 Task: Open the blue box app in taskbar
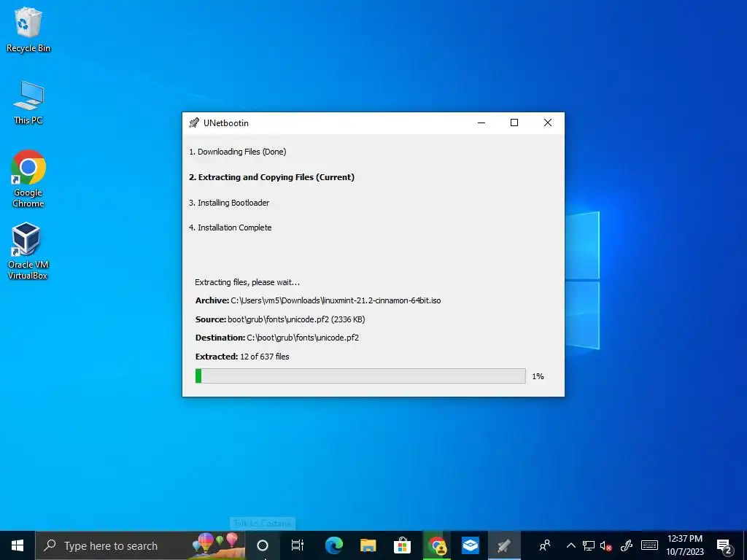click(x=471, y=545)
